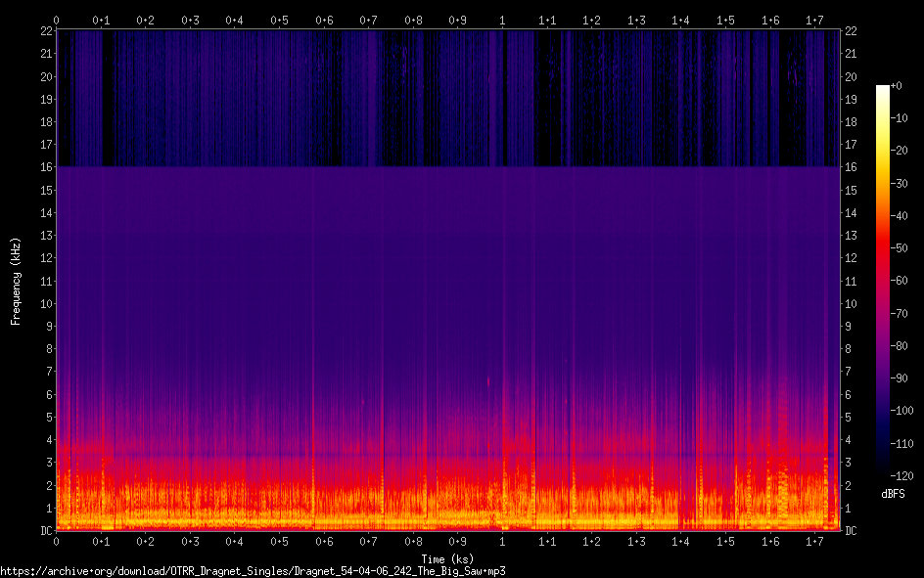Click the 1 ks tick on the bottom time axis
924x578 pixels.
tap(502, 541)
